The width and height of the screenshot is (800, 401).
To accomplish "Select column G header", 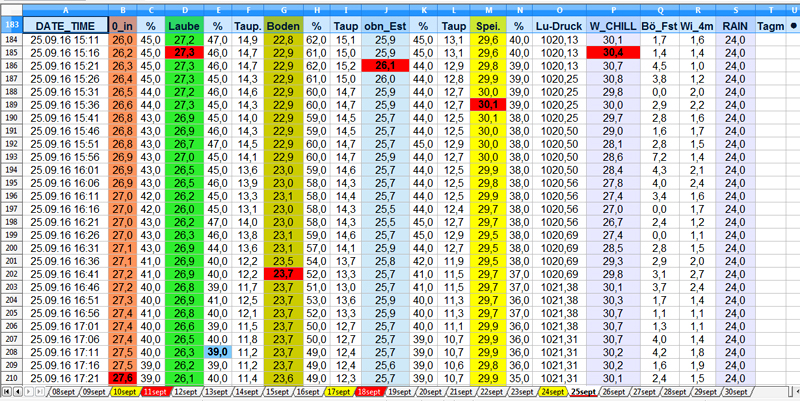I will (284, 10).
